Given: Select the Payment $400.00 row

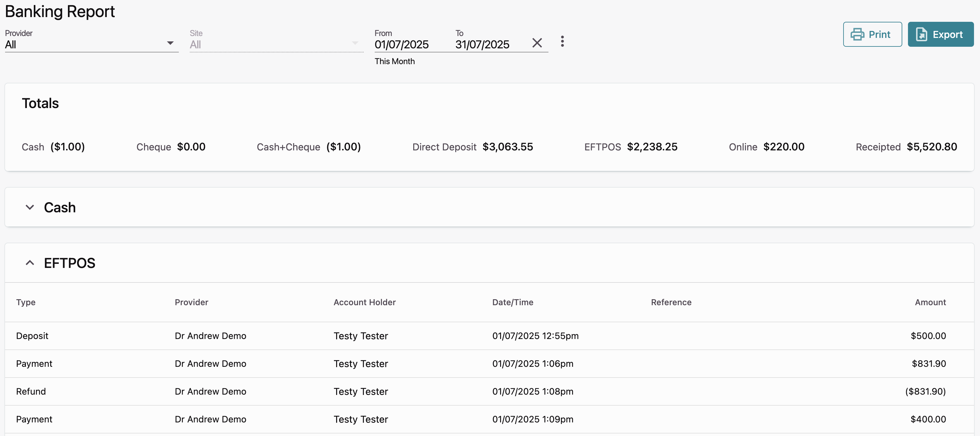Looking at the screenshot, I should click(x=489, y=419).
